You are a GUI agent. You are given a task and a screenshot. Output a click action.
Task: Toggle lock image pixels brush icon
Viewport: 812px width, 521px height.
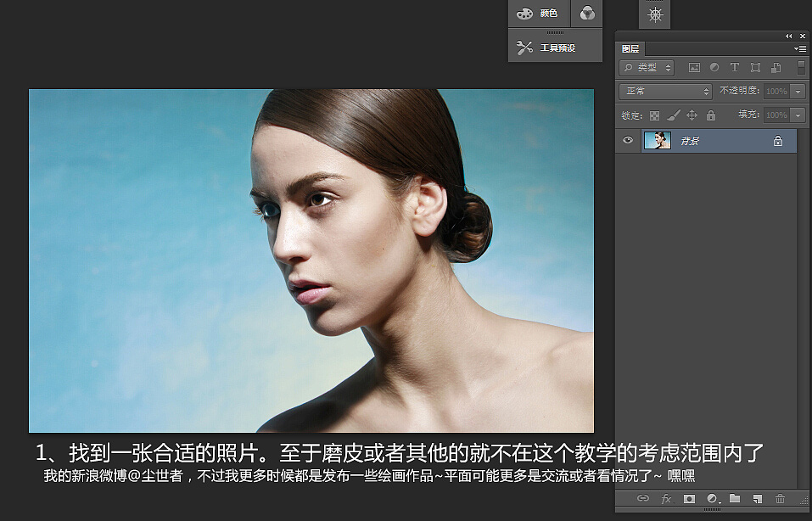(673, 115)
